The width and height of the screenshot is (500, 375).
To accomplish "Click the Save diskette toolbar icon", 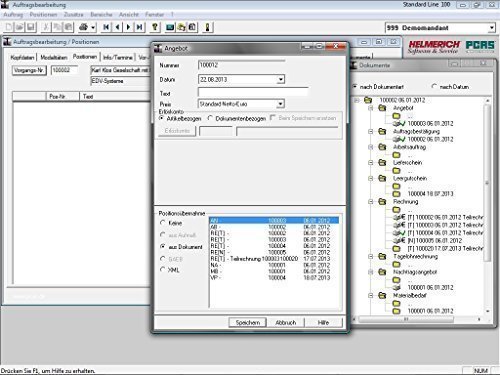I will pyautogui.click(x=31, y=27).
